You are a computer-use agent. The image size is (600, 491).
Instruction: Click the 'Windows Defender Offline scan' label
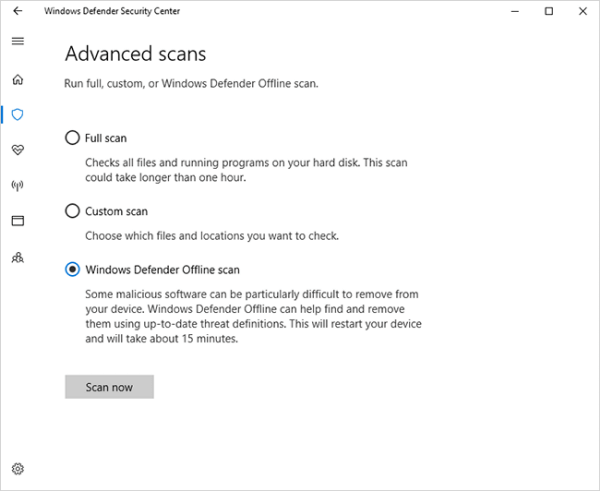coord(162,270)
